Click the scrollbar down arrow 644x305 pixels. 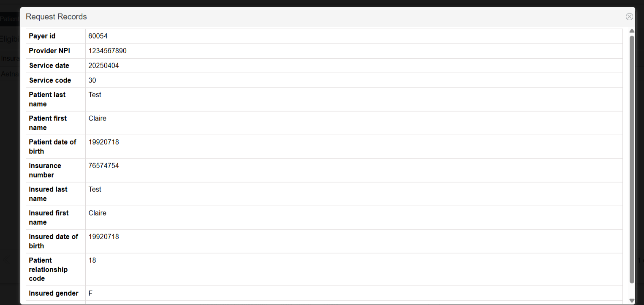coord(632,300)
